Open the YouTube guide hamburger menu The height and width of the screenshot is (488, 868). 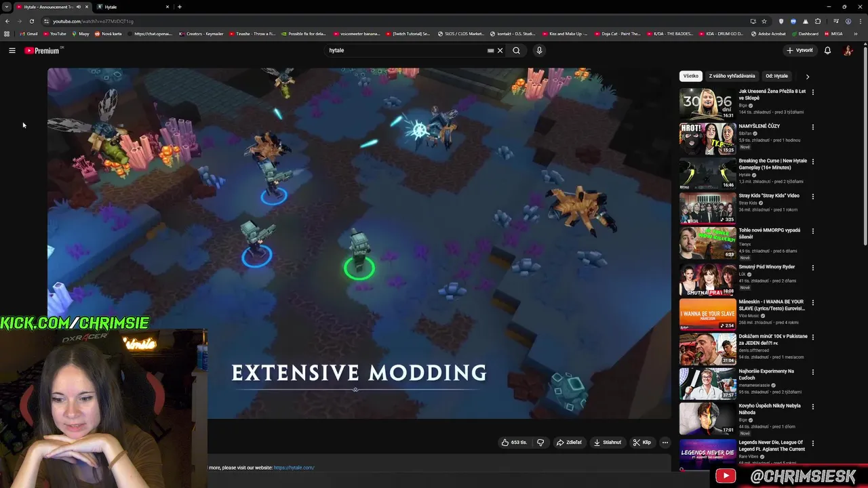pyautogui.click(x=12, y=50)
